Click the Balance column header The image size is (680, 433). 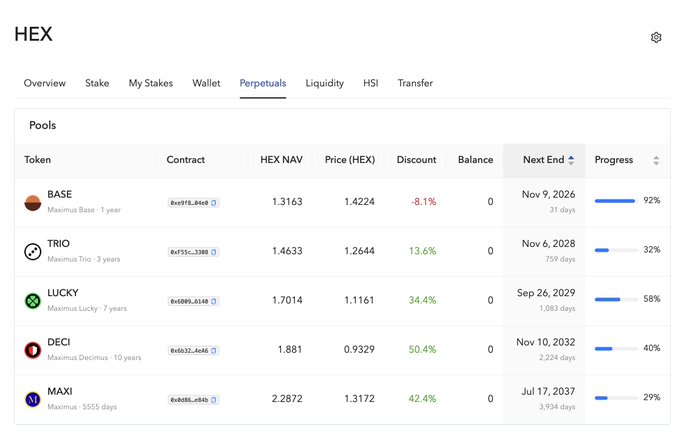tap(475, 160)
